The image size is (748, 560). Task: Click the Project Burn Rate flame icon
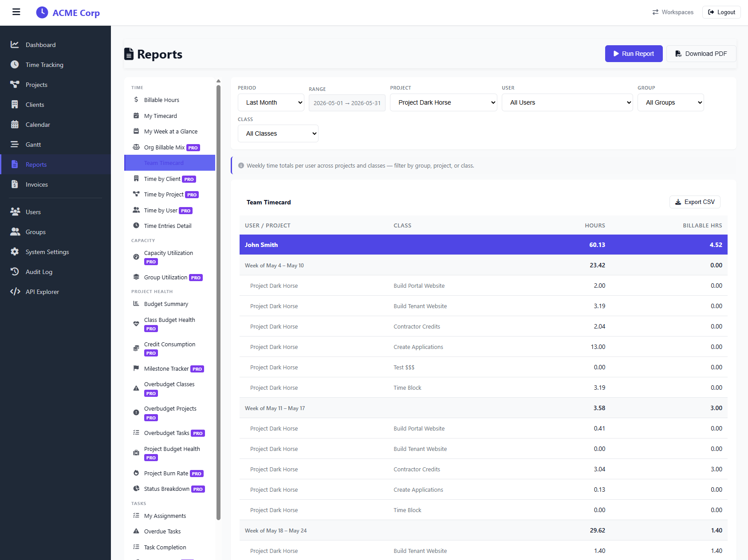136,473
